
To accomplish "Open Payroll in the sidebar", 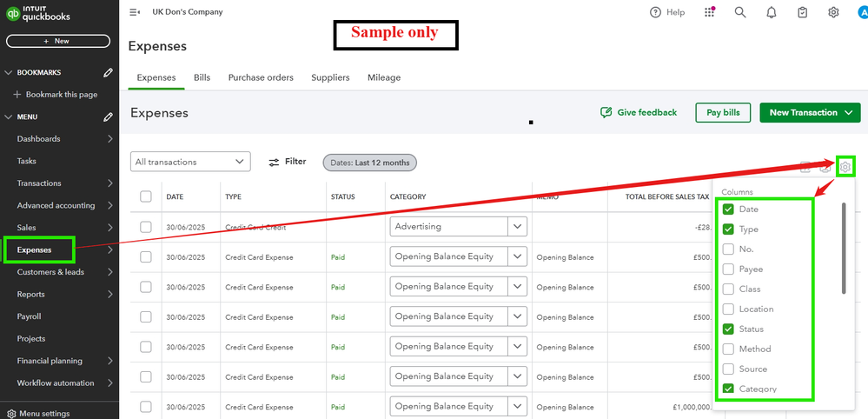I will [x=30, y=316].
